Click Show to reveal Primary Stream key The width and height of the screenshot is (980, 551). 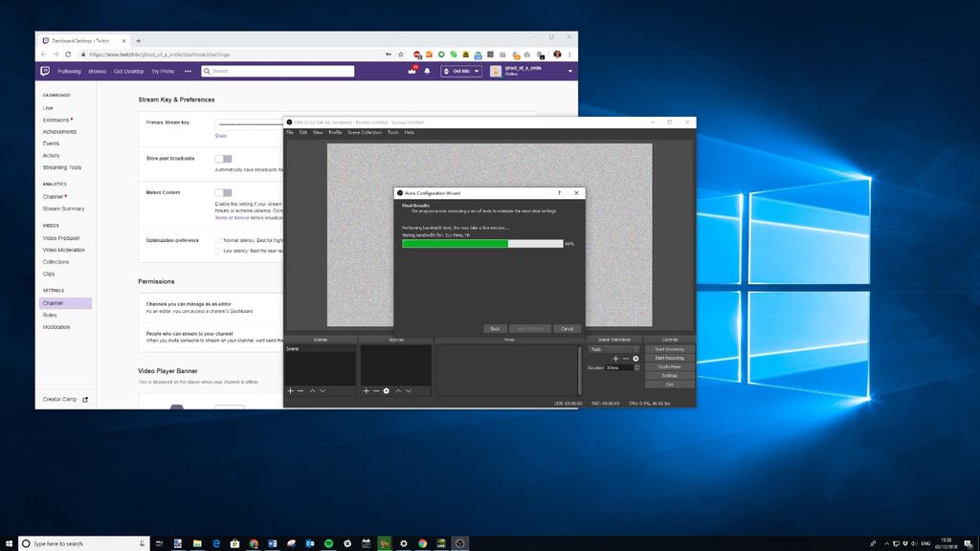[x=220, y=136]
